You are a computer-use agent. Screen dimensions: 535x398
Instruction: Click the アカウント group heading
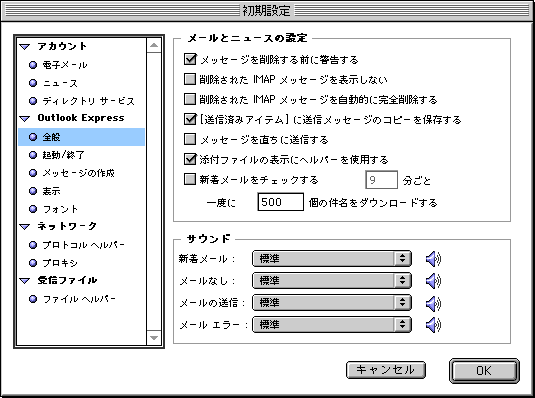point(62,46)
